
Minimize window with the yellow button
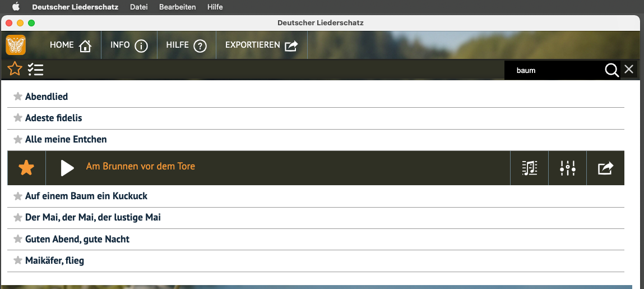click(20, 23)
